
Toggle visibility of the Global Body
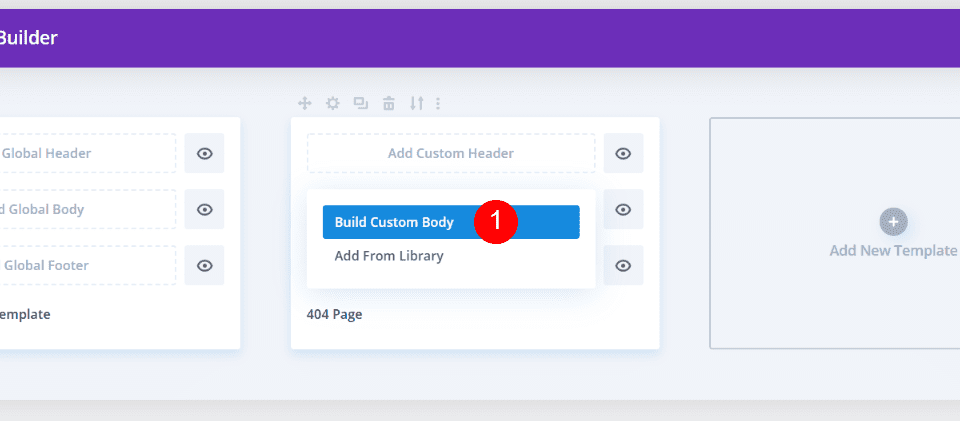pyautogui.click(x=204, y=209)
